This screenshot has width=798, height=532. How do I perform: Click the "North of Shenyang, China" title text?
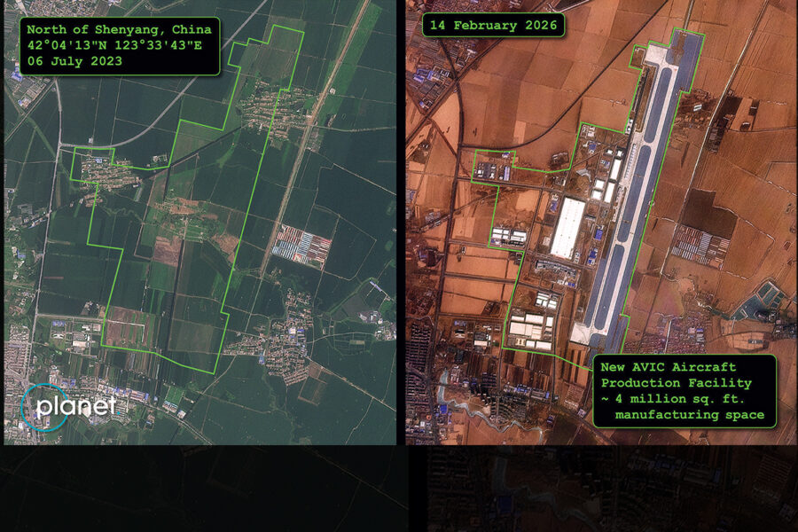(x=119, y=29)
